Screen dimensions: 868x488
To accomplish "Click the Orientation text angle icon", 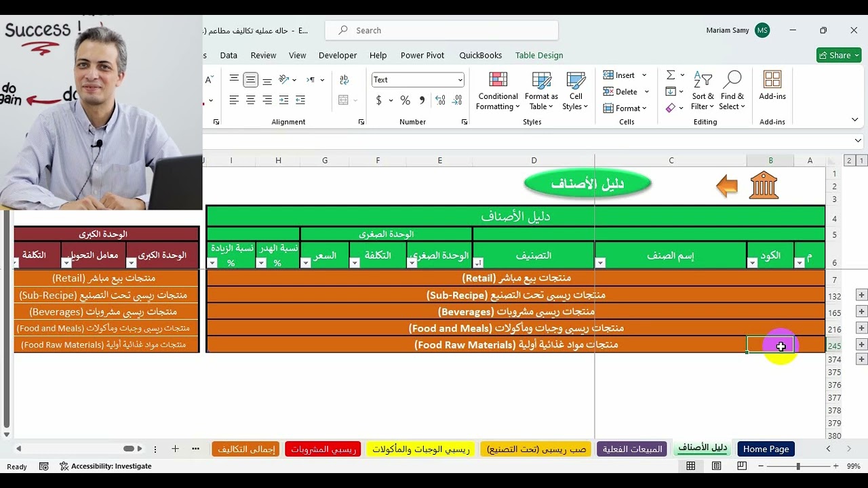I will pyautogui.click(x=284, y=79).
